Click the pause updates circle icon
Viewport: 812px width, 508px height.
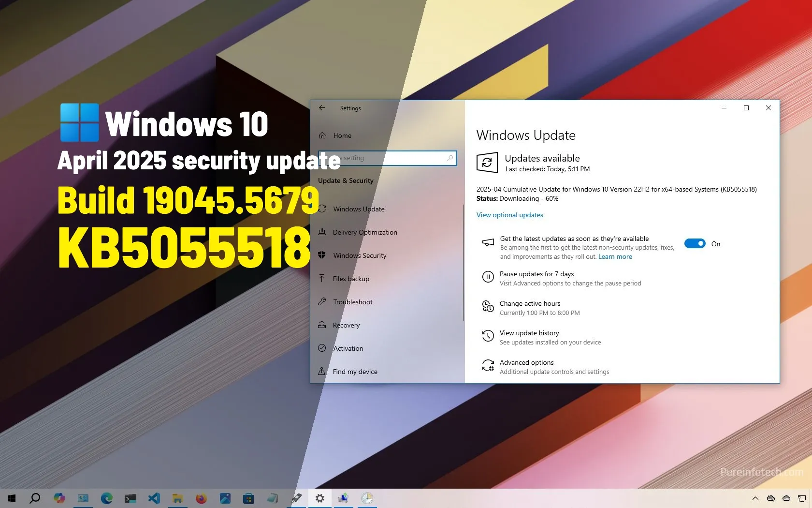tap(488, 277)
